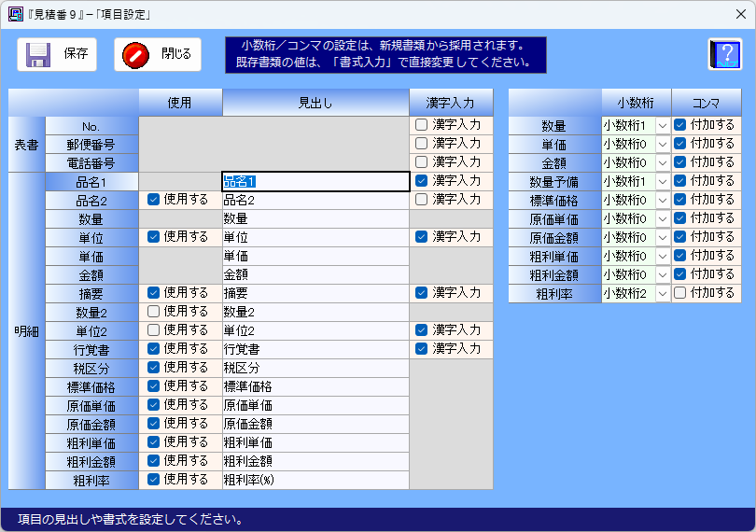Open 小数桁 dropdown for 粗利単価
Image resolution: width=756 pixels, height=532 pixels.
(663, 256)
